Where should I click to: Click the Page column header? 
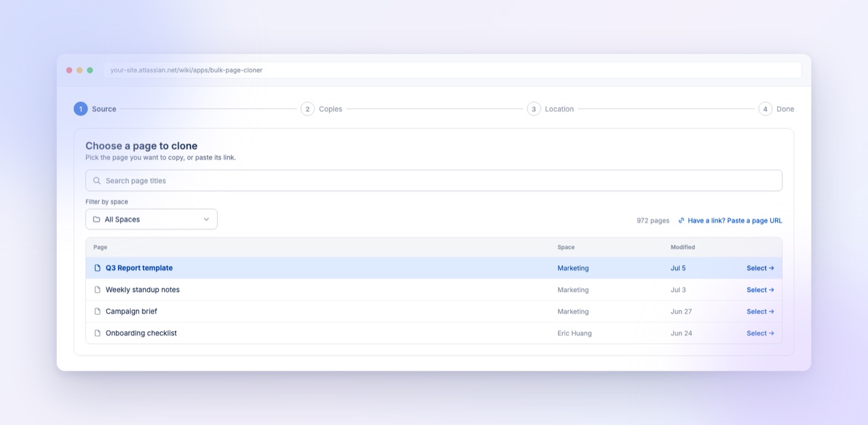coord(100,247)
